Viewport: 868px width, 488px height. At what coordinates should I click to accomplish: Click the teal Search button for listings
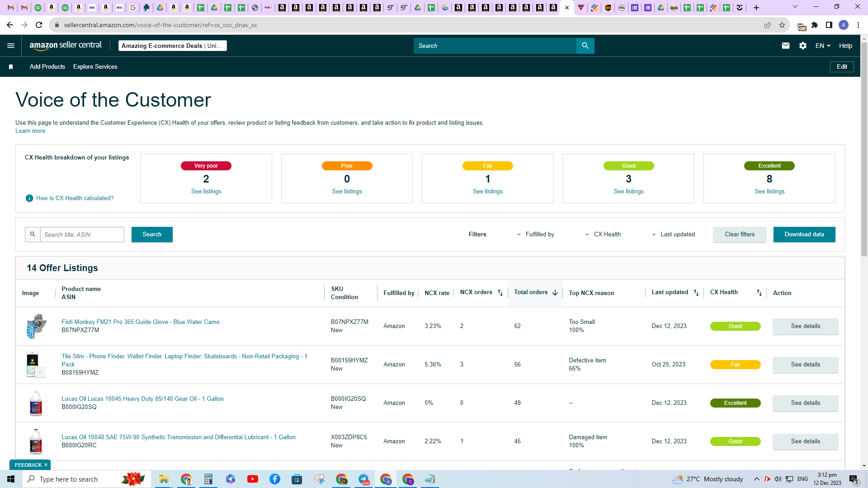[x=152, y=235]
